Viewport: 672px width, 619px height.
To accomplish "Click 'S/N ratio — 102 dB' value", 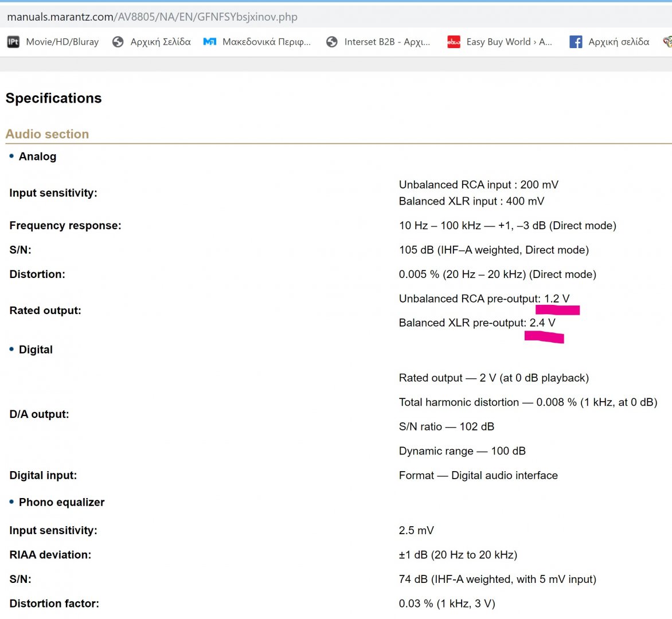I will click(447, 426).
